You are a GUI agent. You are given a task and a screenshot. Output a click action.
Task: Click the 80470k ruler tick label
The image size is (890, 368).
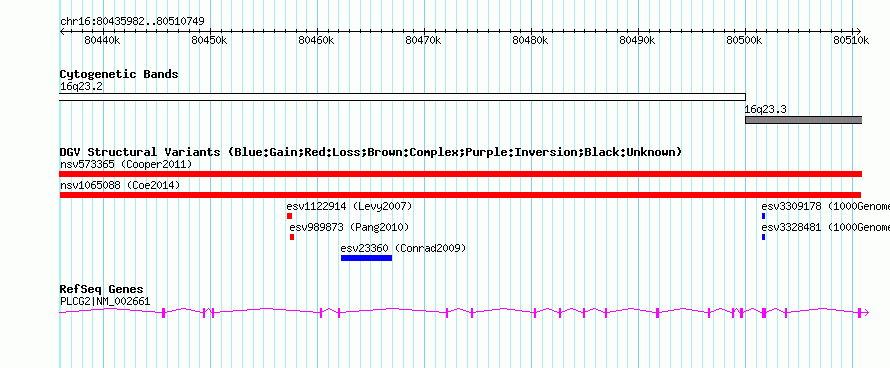coord(423,40)
